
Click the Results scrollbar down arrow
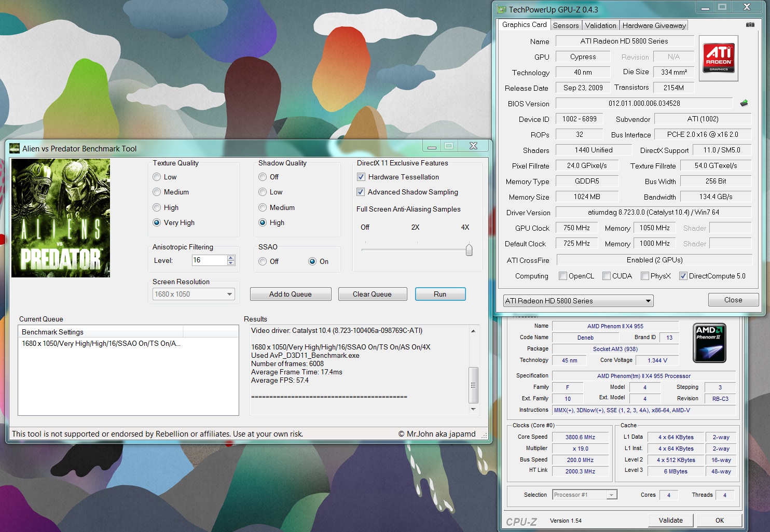473,409
